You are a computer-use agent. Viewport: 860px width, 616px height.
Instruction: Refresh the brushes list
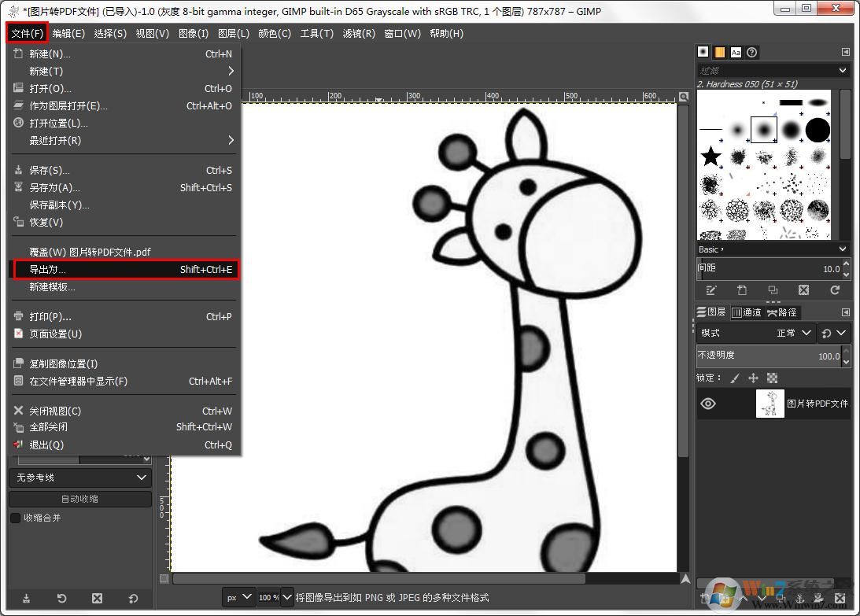pyautogui.click(x=834, y=290)
